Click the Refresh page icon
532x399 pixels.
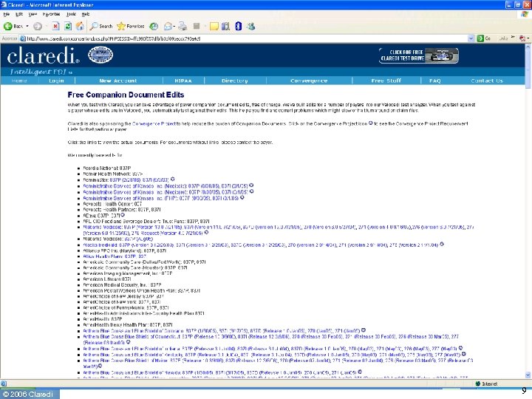coord(68,26)
